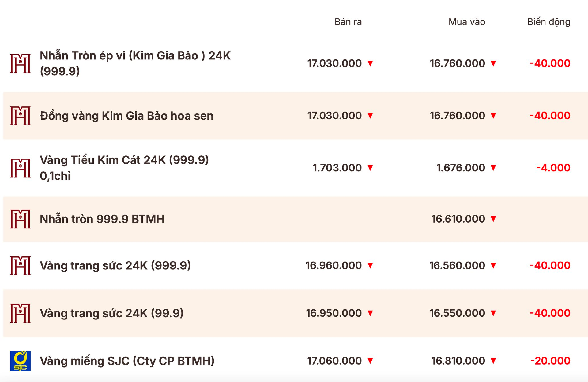
Task: Open Đồng vàng Kim Gia Bảo hoa sen
Action: tap(126, 116)
